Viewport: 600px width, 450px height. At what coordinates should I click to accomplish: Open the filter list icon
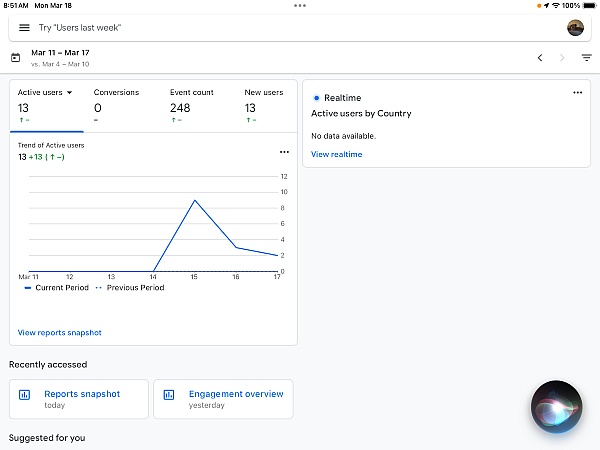586,58
